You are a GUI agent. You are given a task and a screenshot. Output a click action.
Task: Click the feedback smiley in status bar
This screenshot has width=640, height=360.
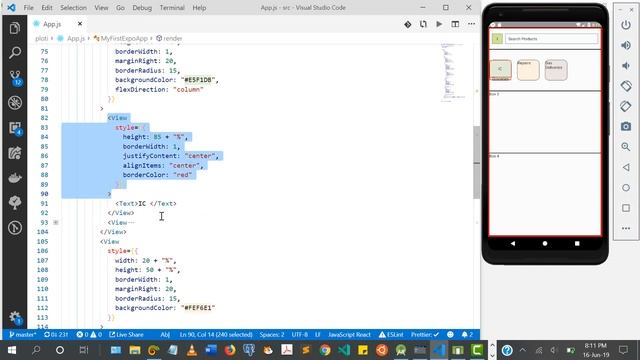coord(450,335)
